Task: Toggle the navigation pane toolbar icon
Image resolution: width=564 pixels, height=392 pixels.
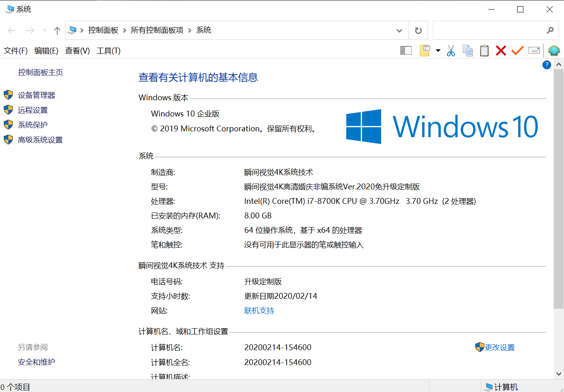Action: point(406,51)
